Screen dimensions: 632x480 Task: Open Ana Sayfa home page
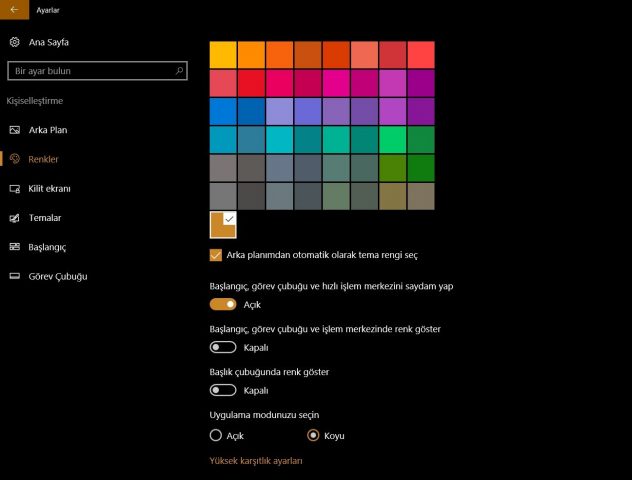[48, 42]
